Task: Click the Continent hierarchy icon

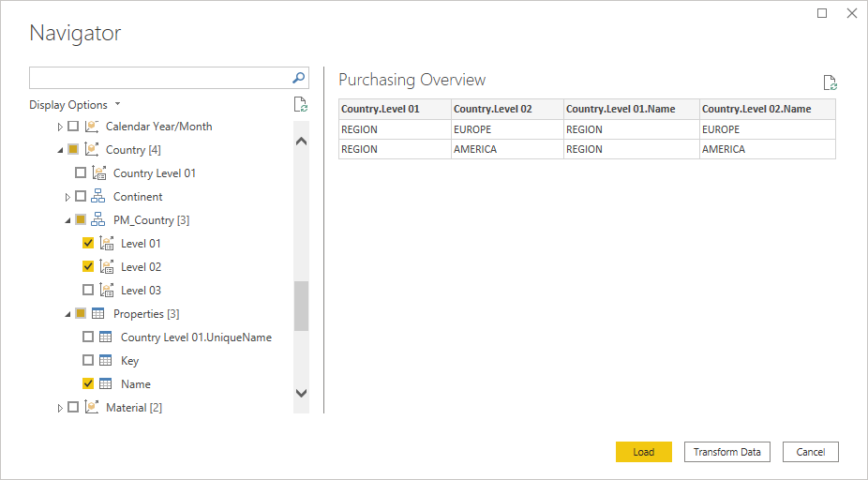Action: coord(97,197)
